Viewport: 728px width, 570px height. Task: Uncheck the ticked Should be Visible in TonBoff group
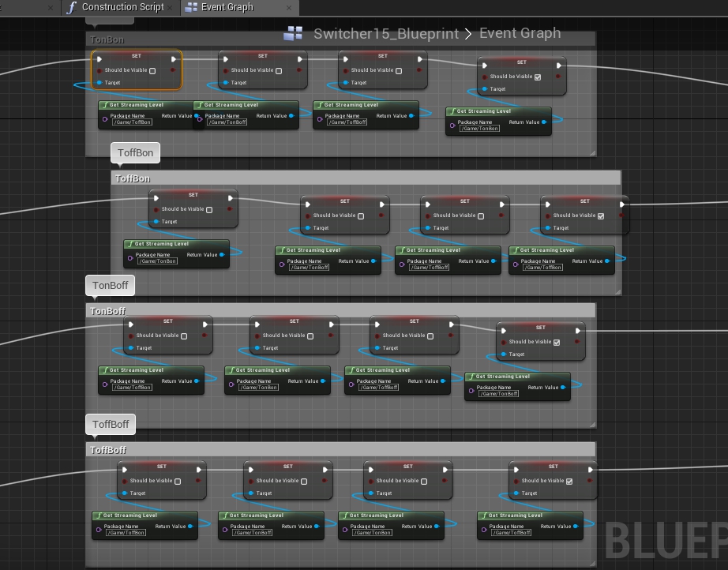coord(557,342)
